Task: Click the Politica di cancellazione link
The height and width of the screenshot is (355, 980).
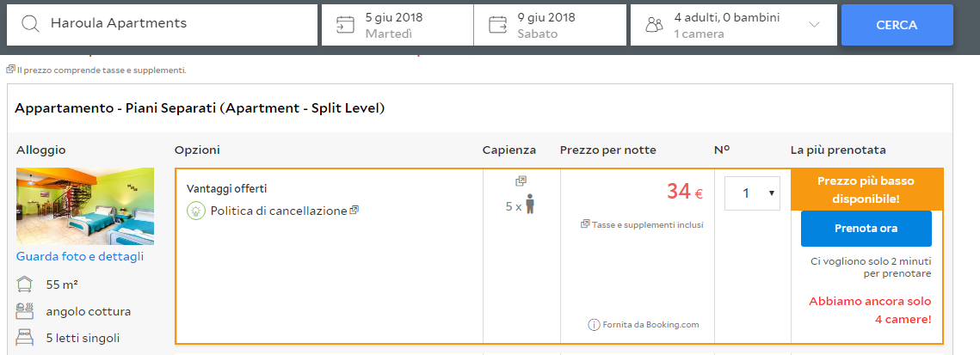Action: pos(279,211)
